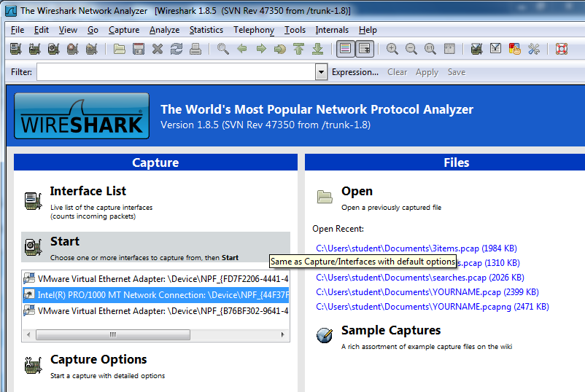585x392 pixels.
Task: Click the Help lifebuoy toolbar icon
Action: 562,49
